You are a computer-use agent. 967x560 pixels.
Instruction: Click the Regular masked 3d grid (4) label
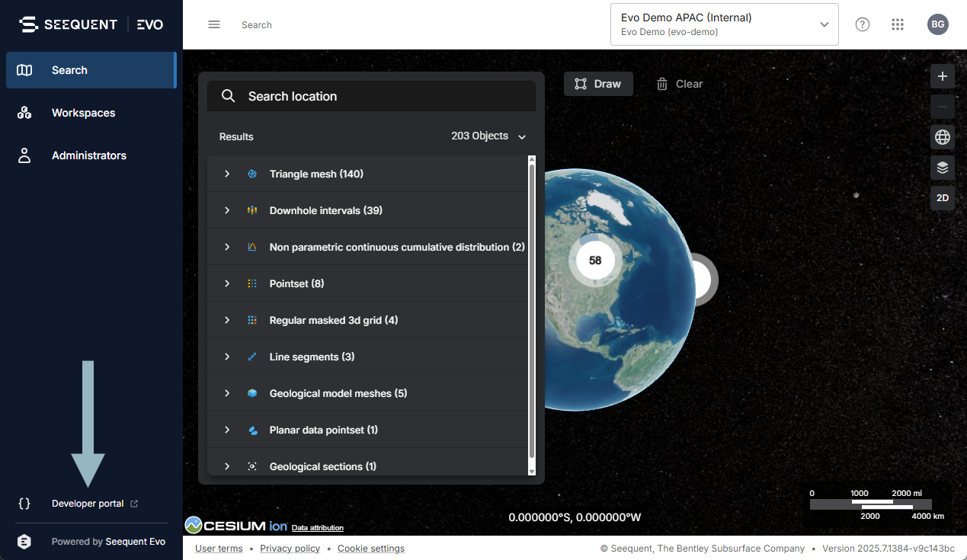pyautogui.click(x=334, y=320)
